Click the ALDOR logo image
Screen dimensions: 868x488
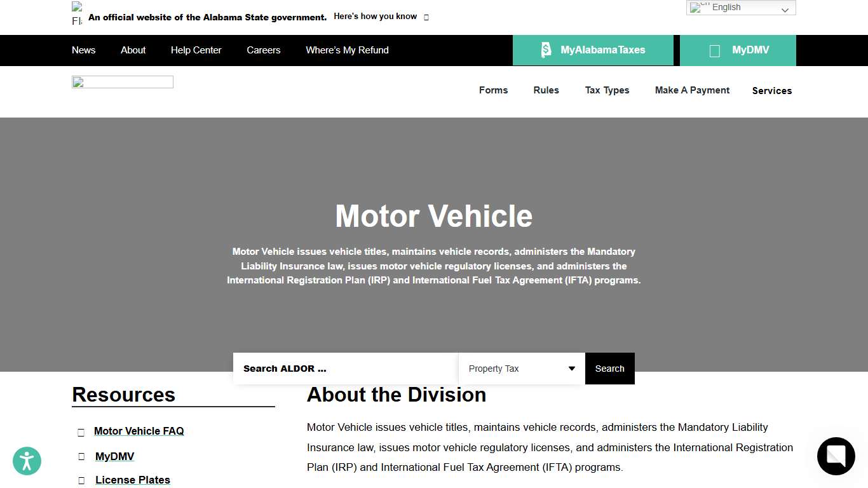click(x=123, y=82)
